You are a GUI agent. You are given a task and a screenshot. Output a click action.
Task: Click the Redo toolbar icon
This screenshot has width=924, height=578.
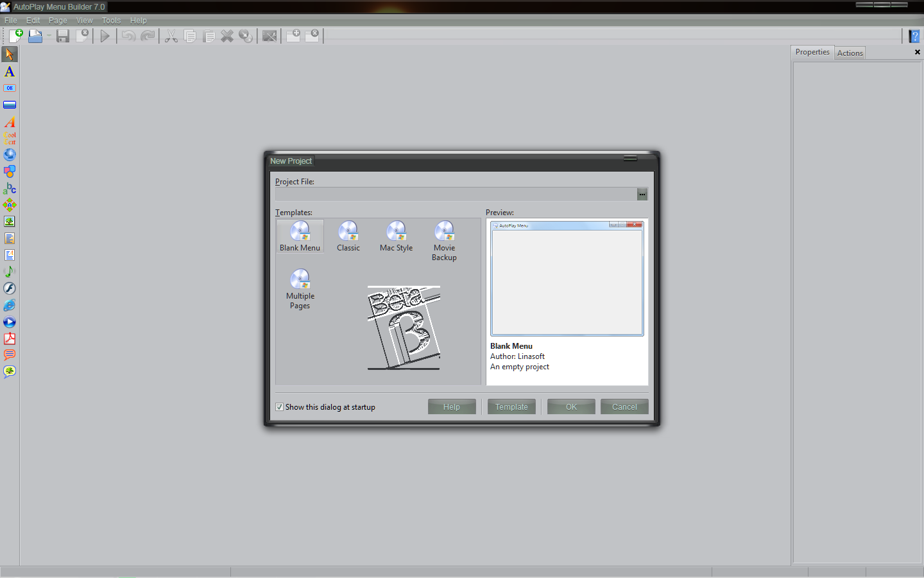[148, 36]
